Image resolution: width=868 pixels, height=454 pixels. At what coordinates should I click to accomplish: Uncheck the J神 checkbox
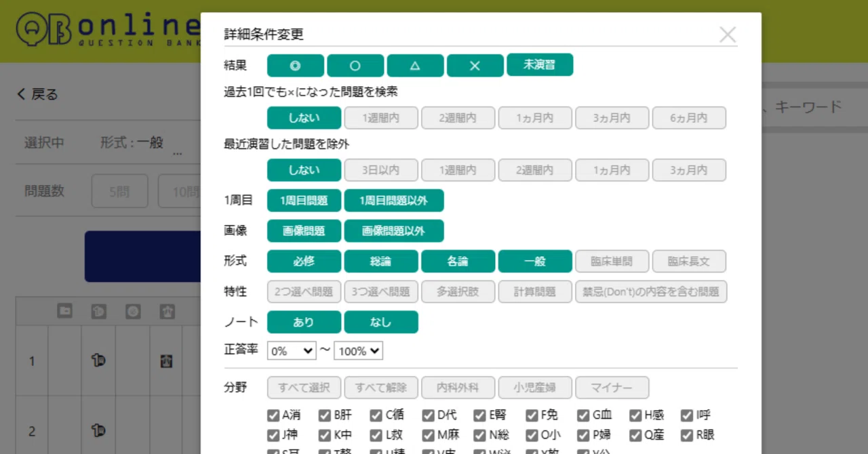click(x=273, y=435)
